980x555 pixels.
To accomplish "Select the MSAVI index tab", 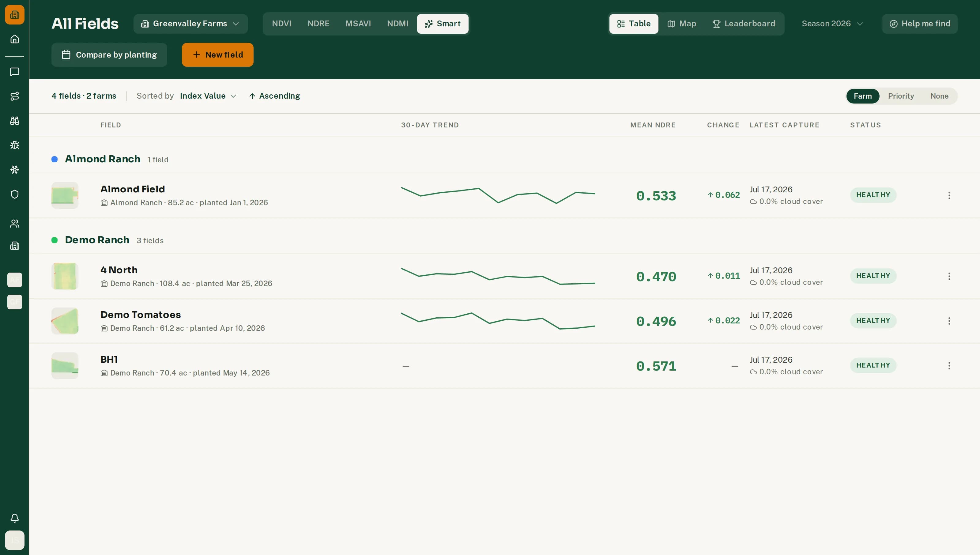I will click(x=358, y=24).
